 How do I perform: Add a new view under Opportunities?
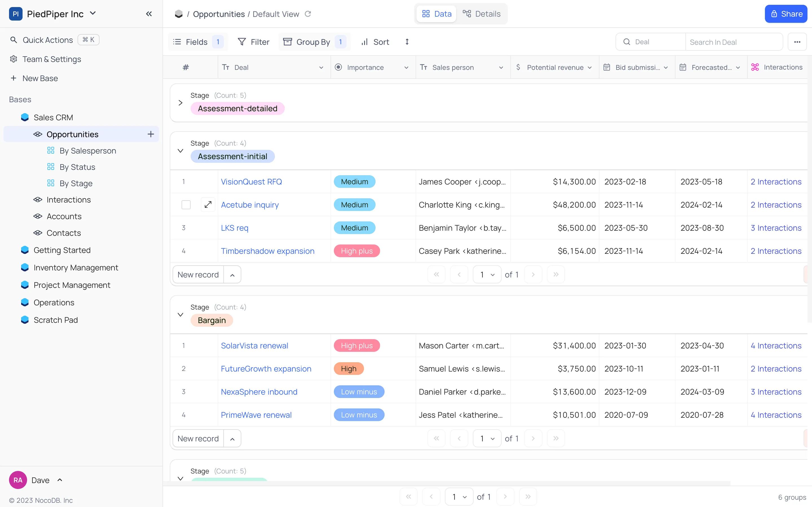click(151, 134)
